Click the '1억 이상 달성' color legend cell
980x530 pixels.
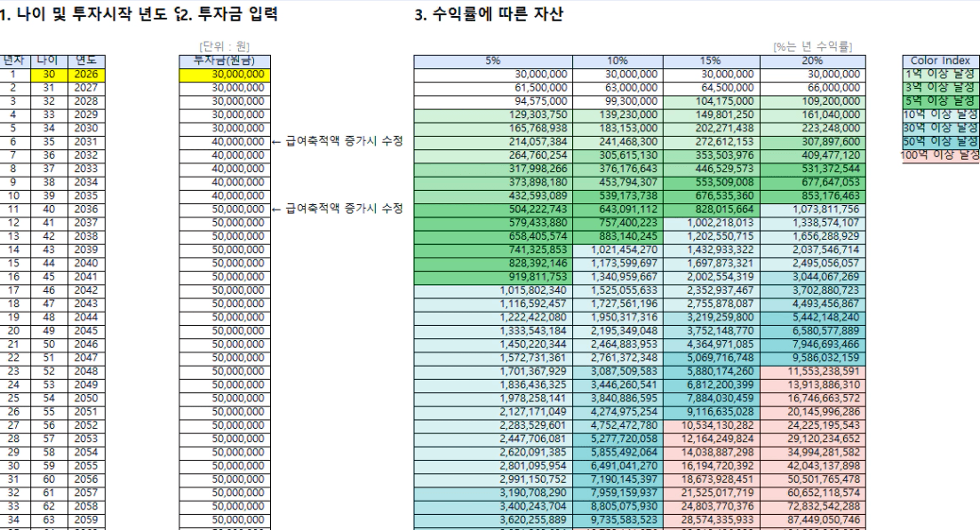point(941,75)
